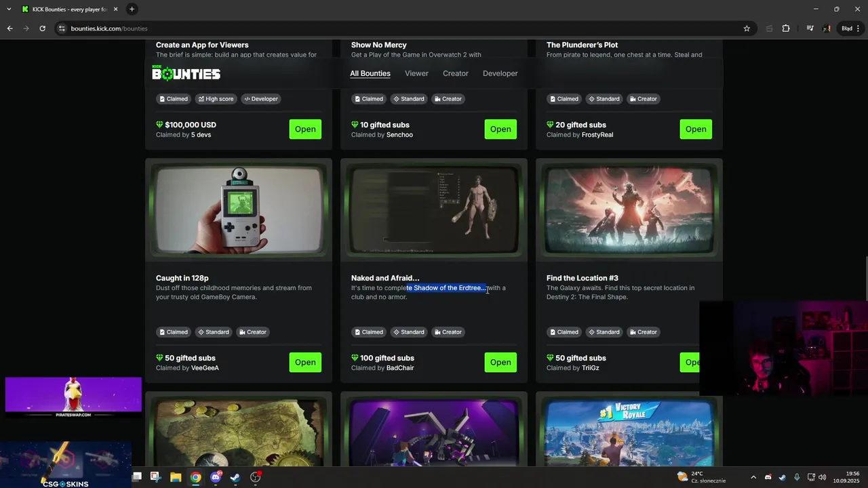Click the microphone tray icon
This screenshot has height=488, width=868.
(796, 477)
